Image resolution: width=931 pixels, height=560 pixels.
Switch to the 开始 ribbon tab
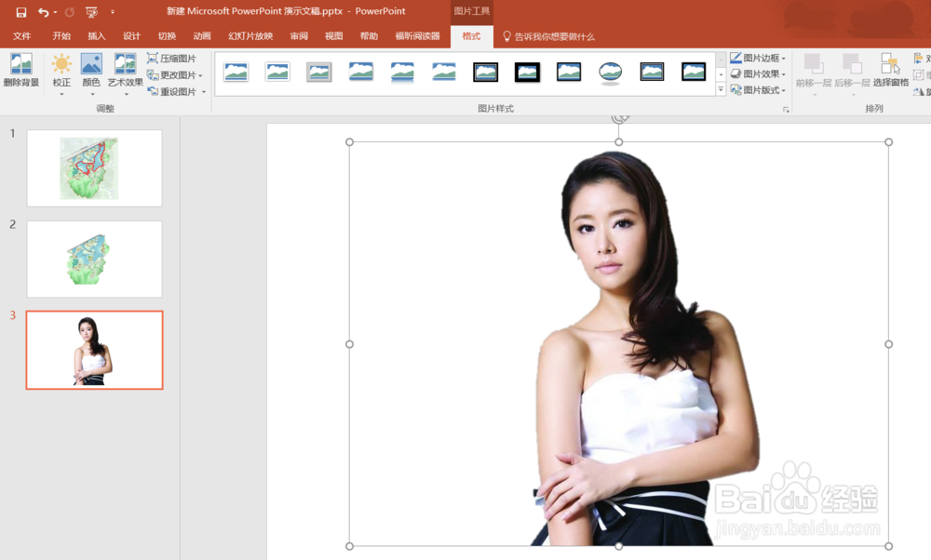(61, 36)
